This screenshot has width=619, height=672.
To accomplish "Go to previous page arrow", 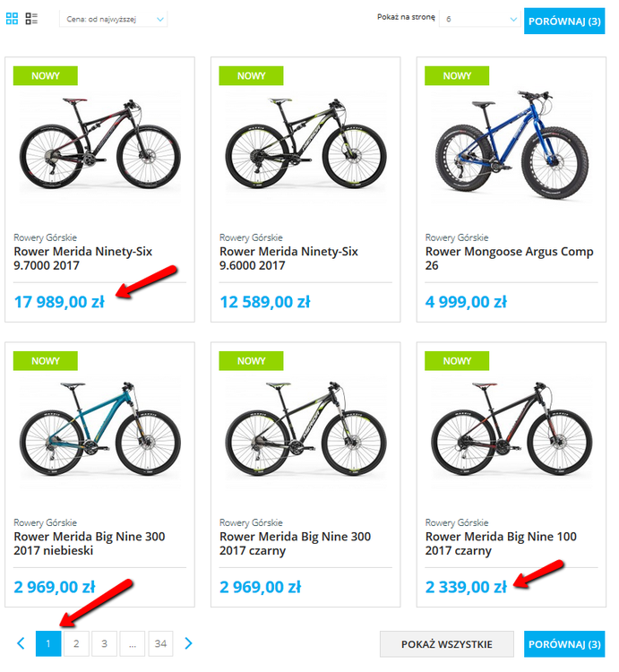I will [x=21, y=643].
